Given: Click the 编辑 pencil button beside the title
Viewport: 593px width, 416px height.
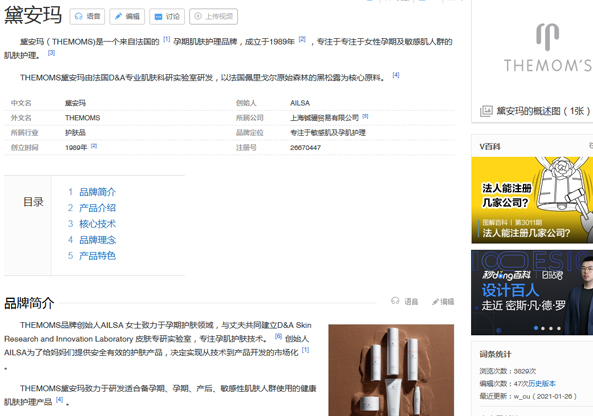Looking at the screenshot, I should (127, 16).
